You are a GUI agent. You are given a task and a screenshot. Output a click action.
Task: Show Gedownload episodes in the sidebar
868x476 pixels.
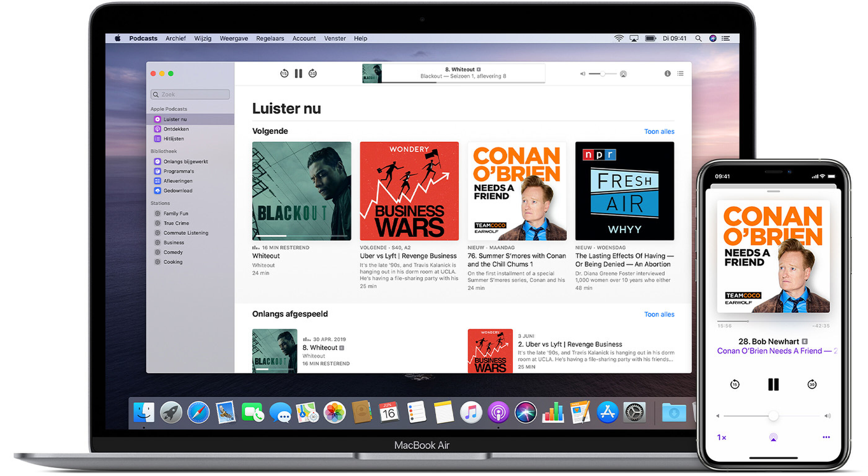point(178,190)
